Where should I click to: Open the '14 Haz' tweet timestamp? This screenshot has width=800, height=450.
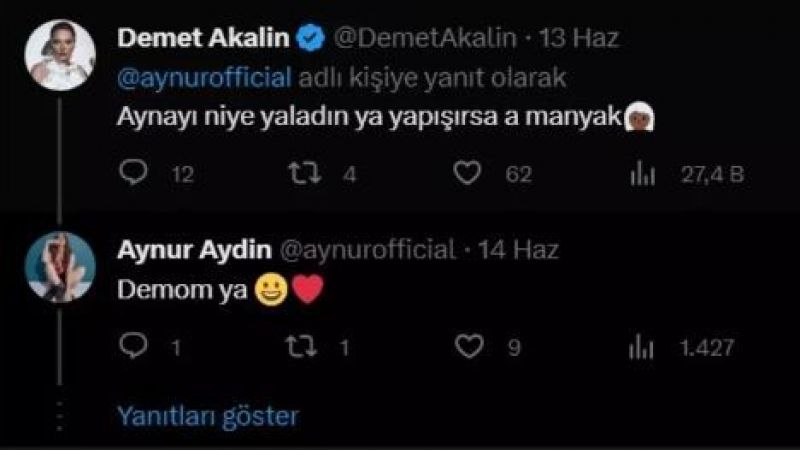(x=518, y=249)
